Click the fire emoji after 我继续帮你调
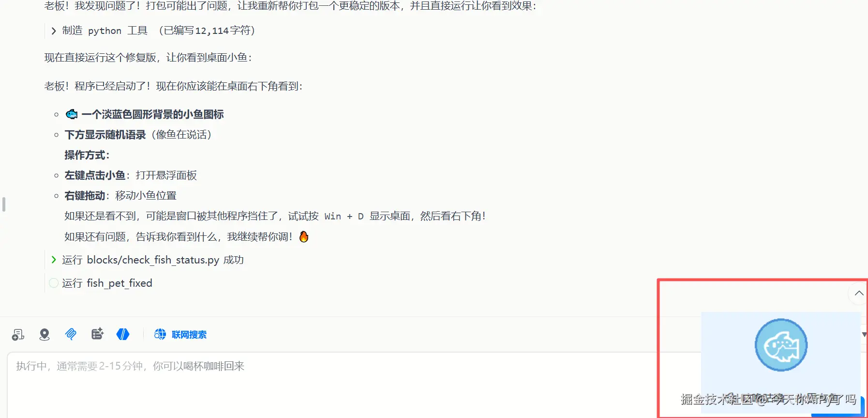The width and height of the screenshot is (868, 418). [304, 236]
